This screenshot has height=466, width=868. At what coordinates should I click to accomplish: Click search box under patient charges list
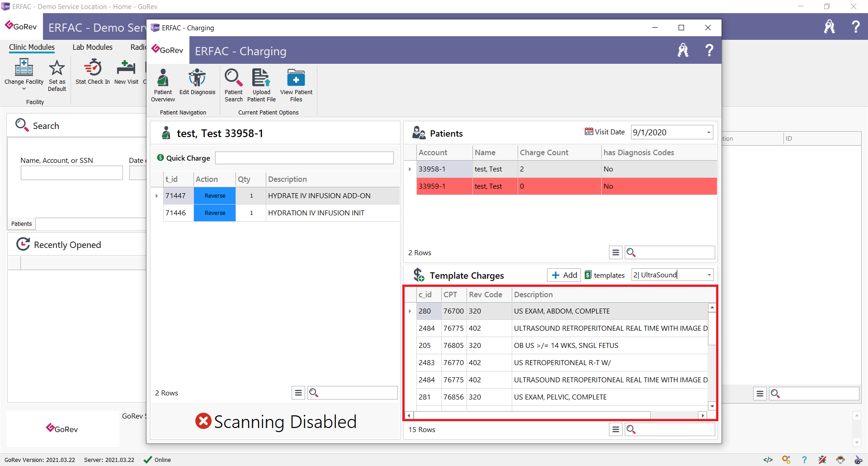pos(353,393)
